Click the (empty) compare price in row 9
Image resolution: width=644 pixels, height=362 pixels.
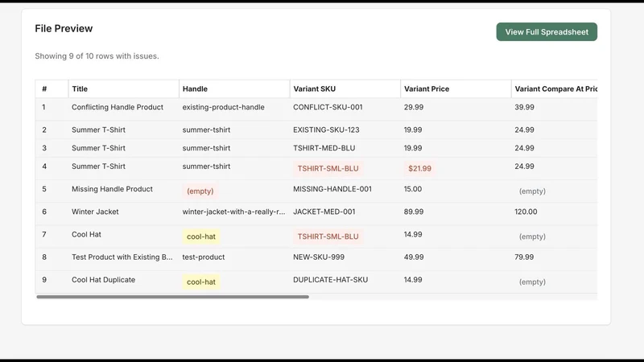(x=532, y=282)
